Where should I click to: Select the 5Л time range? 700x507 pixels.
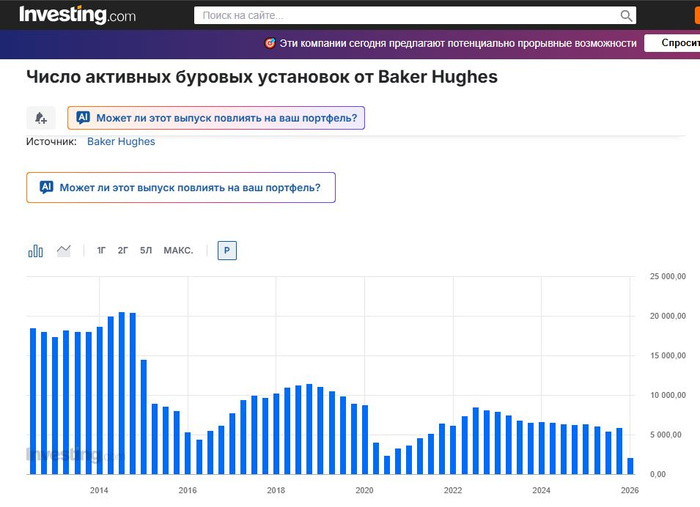coord(146,251)
